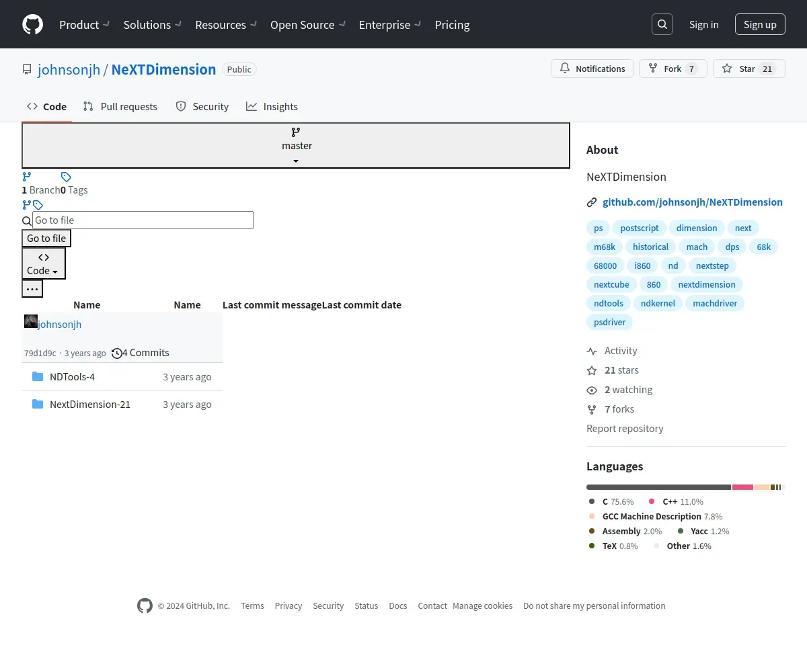Open the NextDimension-21 folder

coord(90,404)
